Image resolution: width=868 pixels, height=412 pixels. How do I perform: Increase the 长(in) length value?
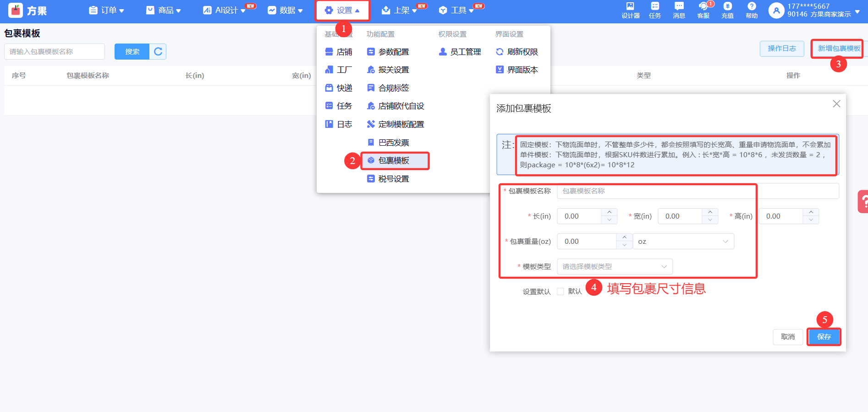[x=609, y=212]
